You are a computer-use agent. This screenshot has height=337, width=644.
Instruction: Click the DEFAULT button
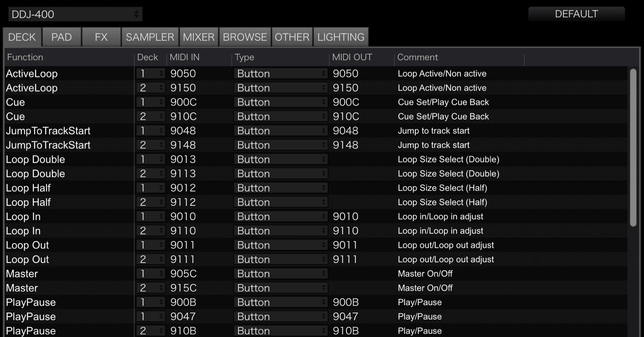[x=576, y=14]
